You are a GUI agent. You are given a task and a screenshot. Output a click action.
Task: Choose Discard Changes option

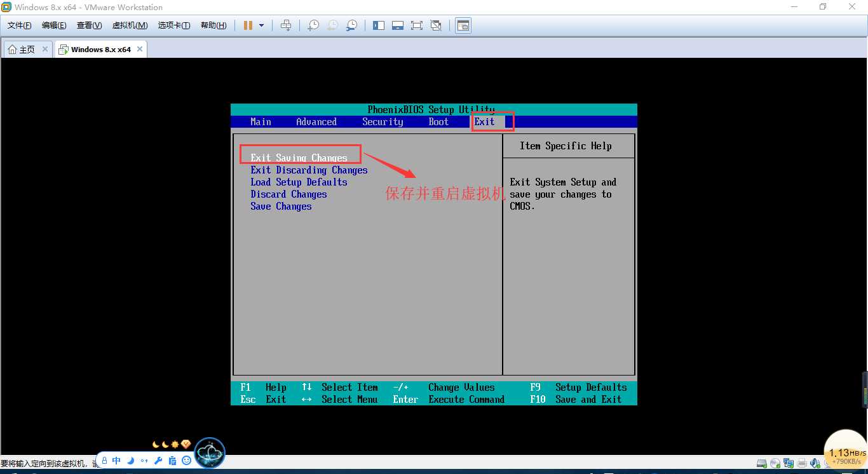click(288, 194)
